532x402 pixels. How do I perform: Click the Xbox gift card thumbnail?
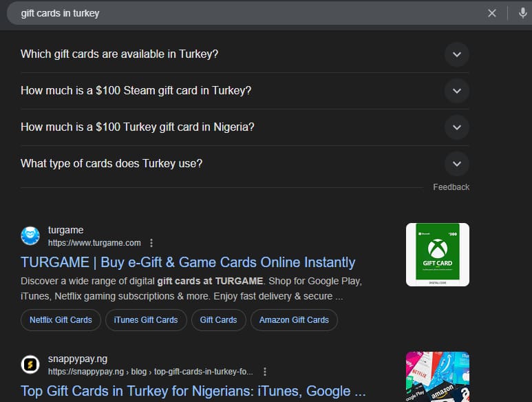[437, 255]
